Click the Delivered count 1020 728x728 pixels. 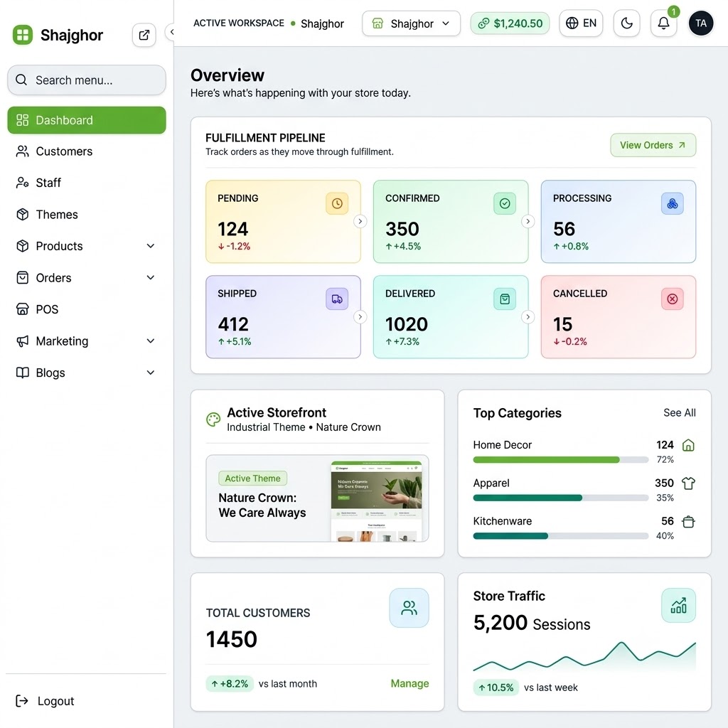click(x=406, y=324)
